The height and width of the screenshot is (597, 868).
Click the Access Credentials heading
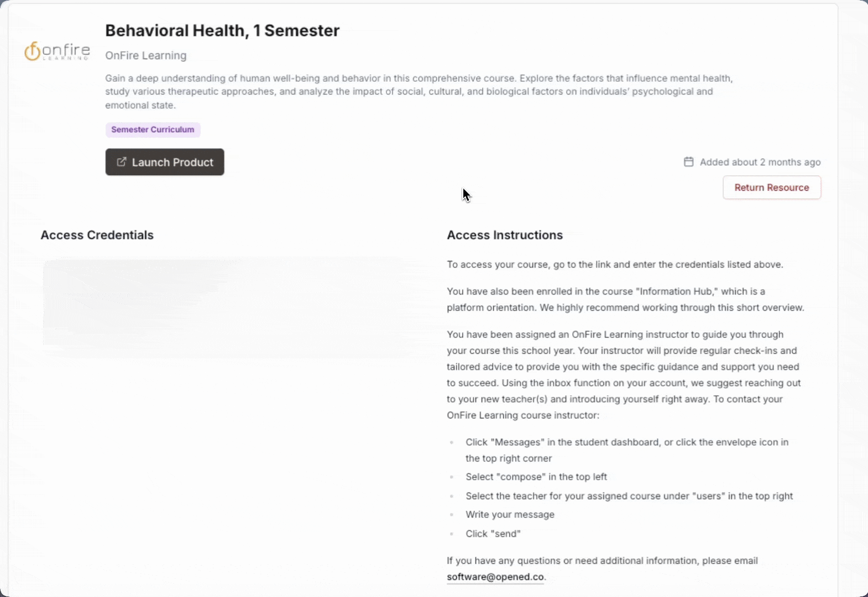[x=97, y=235]
